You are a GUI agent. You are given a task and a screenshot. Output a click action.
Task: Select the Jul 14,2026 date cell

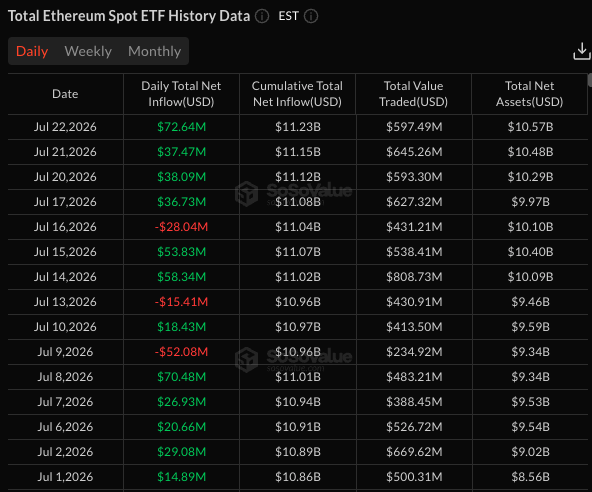point(65,277)
